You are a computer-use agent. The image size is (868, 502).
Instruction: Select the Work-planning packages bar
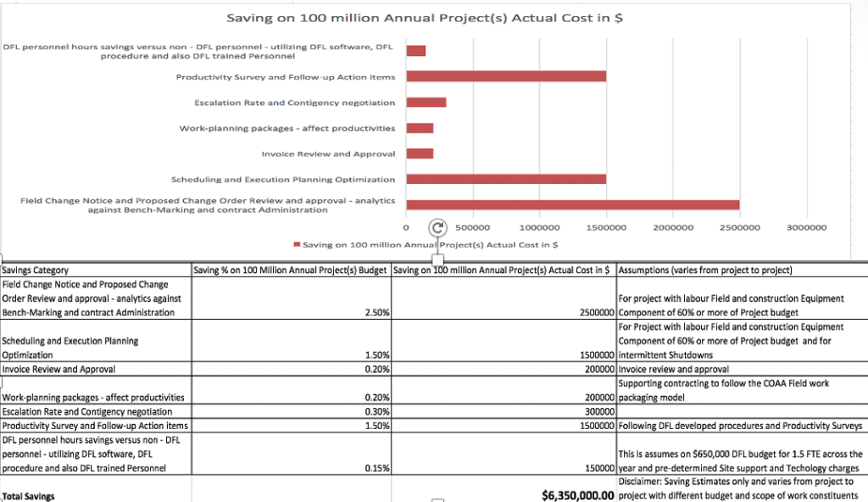(420, 128)
